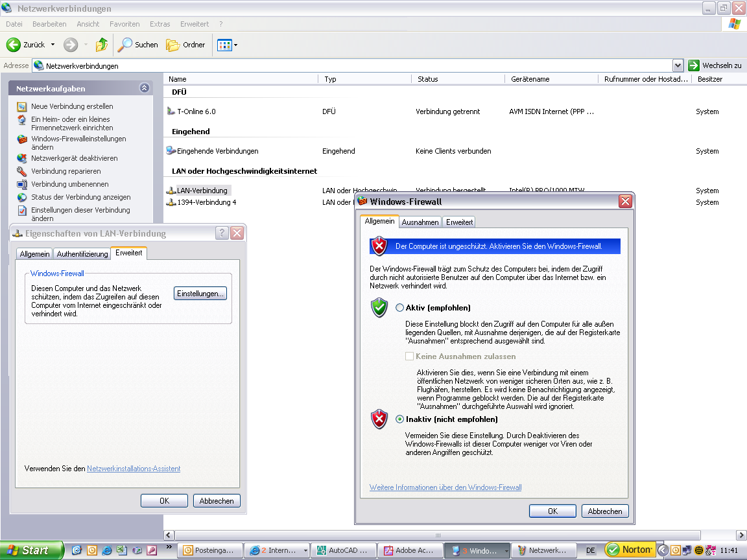Launch Excel from the Quick Launch bar

122,550
